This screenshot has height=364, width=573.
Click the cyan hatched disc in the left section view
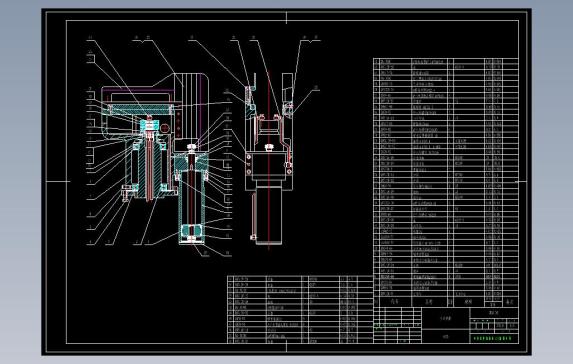click(x=141, y=109)
